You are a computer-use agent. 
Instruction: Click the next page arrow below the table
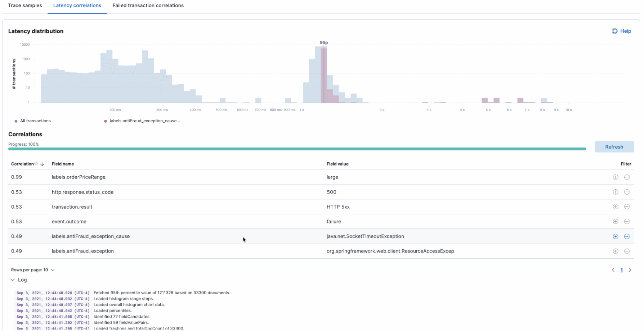pyautogui.click(x=630, y=269)
